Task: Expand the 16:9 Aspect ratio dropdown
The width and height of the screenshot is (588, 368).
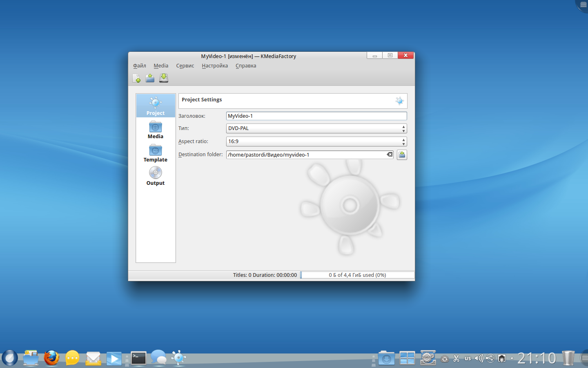Action: pyautogui.click(x=316, y=141)
